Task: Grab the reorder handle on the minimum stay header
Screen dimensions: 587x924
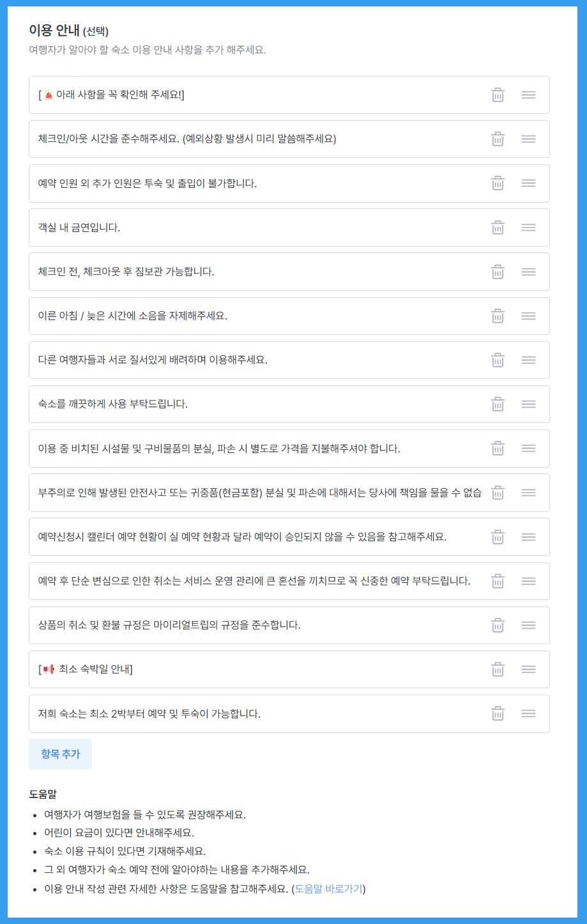Action: click(x=529, y=669)
